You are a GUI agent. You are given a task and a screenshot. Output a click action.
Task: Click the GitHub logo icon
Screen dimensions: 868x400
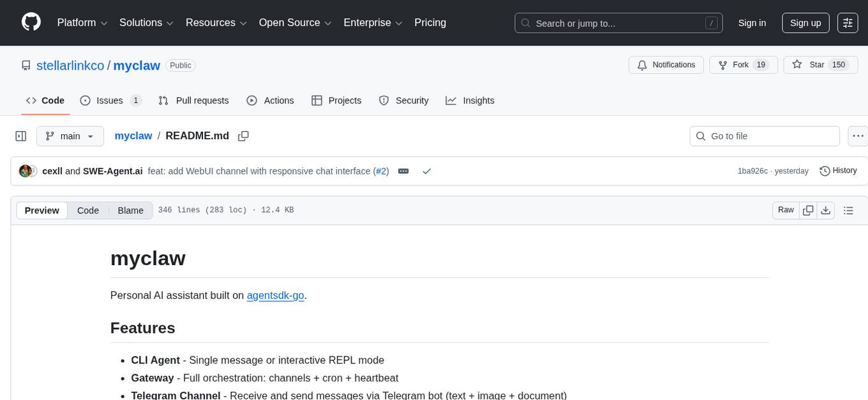click(31, 22)
